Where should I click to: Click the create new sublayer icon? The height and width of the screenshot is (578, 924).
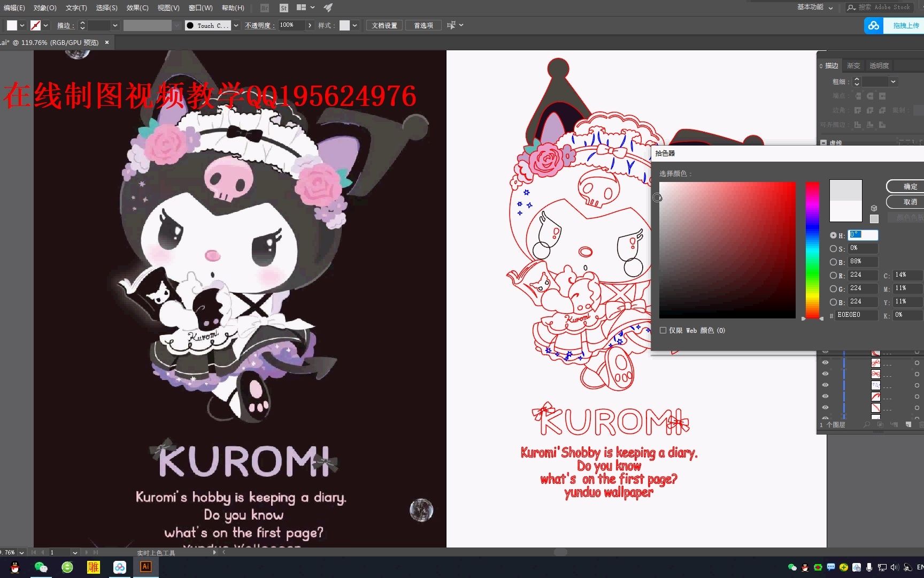point(894,424)
